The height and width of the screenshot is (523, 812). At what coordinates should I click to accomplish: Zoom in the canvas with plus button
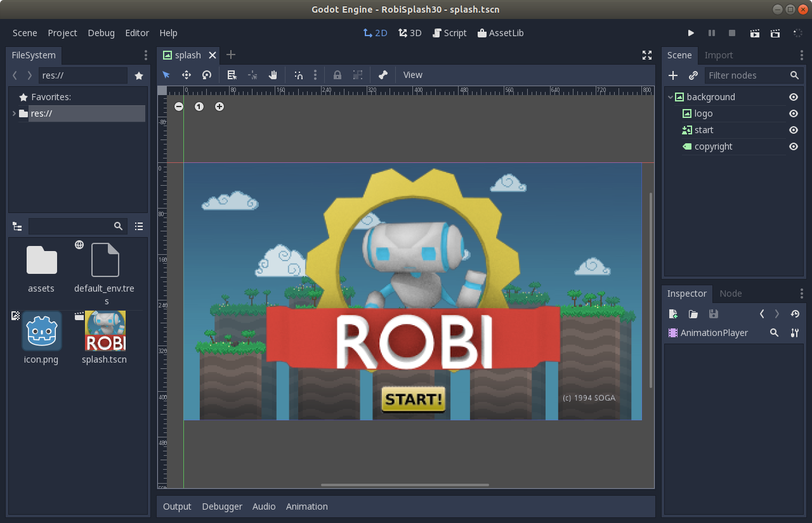[x=219, y=107]
